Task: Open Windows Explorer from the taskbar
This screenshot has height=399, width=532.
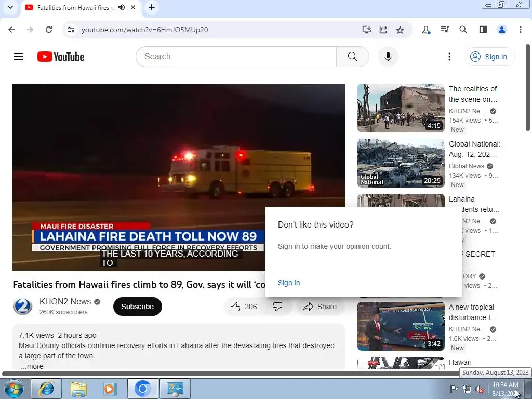Action: coord(78,389)
